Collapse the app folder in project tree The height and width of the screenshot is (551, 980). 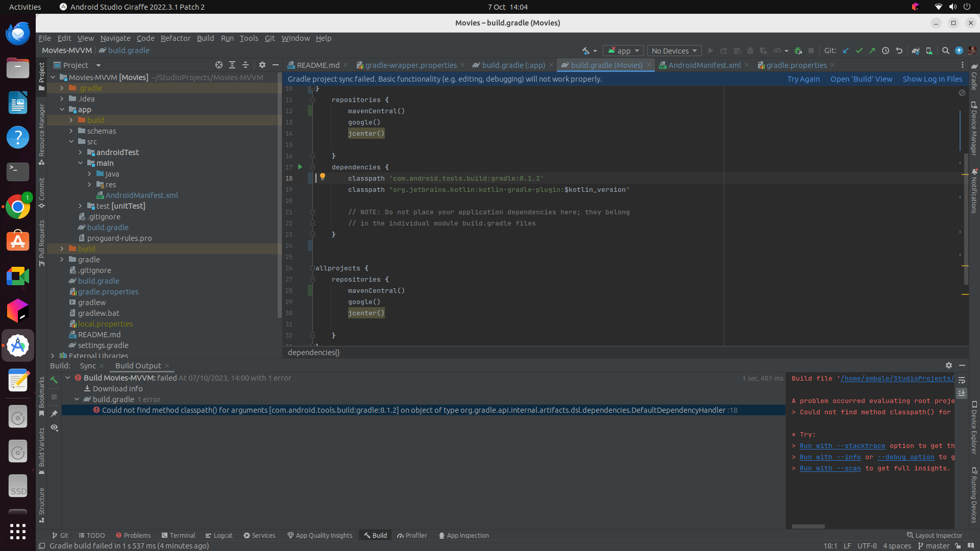point(62,109)
